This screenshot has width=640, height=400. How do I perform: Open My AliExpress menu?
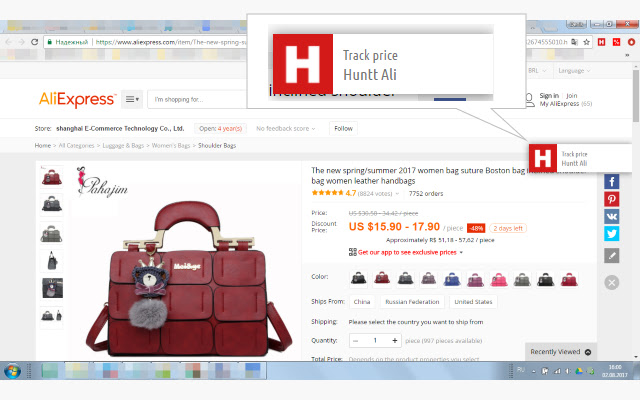coord(566,104)
